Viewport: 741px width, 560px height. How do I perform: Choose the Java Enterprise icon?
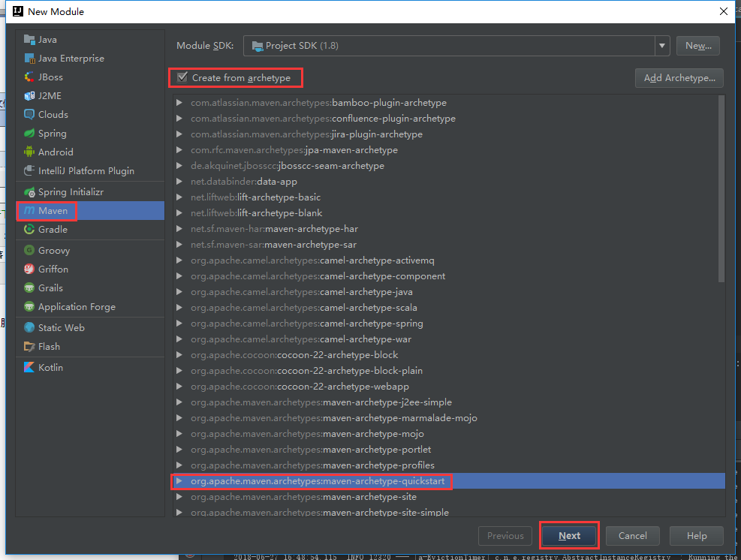29,59
